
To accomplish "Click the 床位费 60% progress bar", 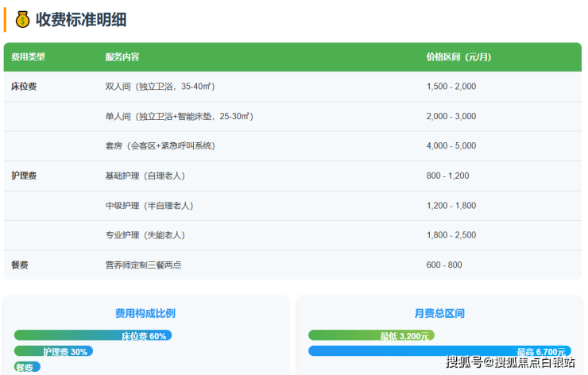I will point(93,336).
